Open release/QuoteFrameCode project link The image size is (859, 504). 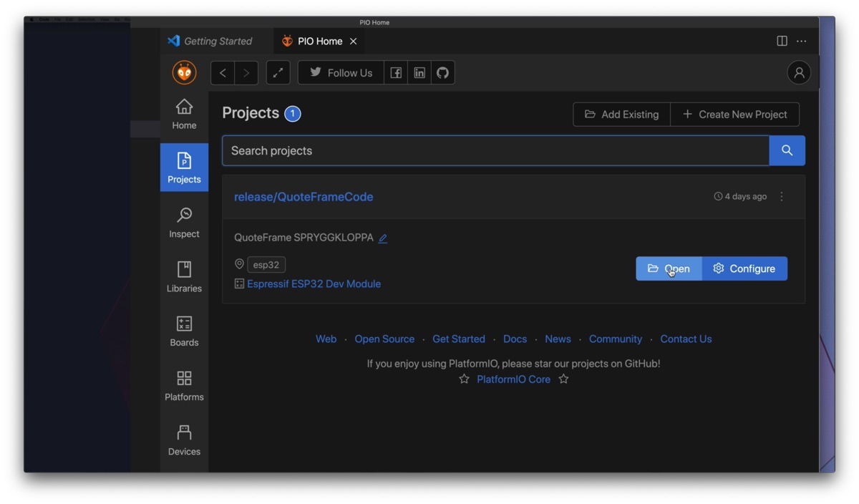304,197
